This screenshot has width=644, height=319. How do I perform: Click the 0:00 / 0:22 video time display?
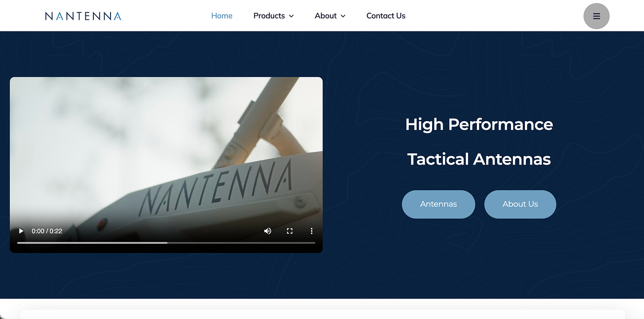click(x=47, y=231)
